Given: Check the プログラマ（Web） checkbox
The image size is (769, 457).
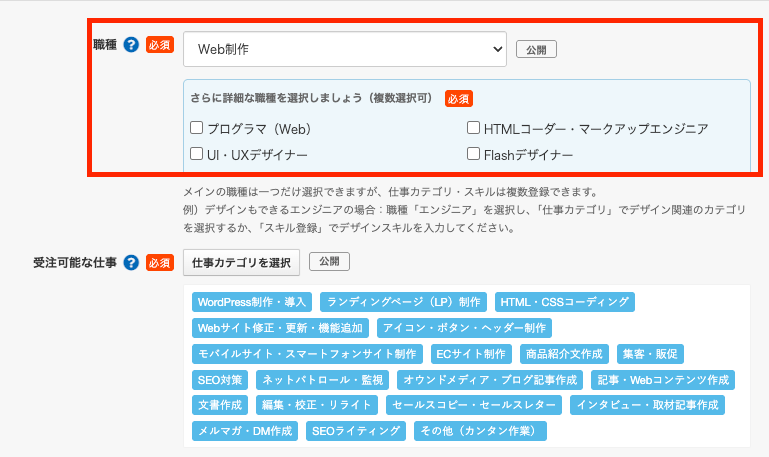Looking at the screenshot, I should [x=197, y=128].
